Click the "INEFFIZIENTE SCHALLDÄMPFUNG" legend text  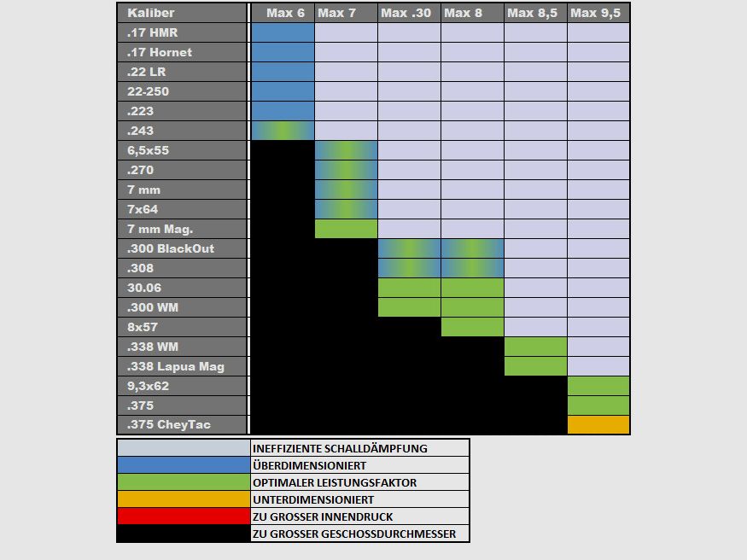pyautogui.click(x=340, y=448)
